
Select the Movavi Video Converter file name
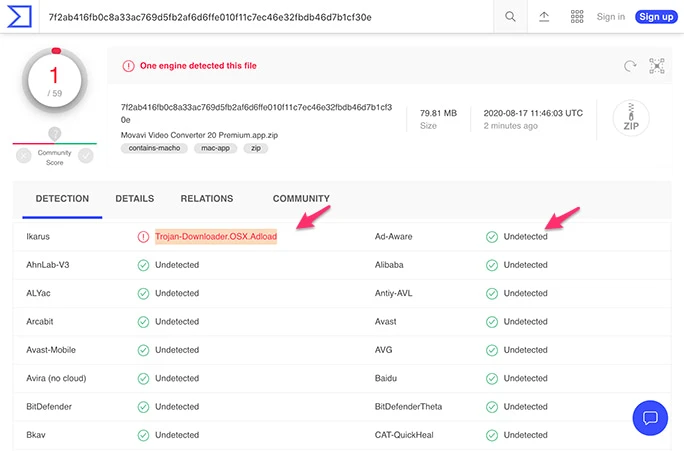pos(199,135)
